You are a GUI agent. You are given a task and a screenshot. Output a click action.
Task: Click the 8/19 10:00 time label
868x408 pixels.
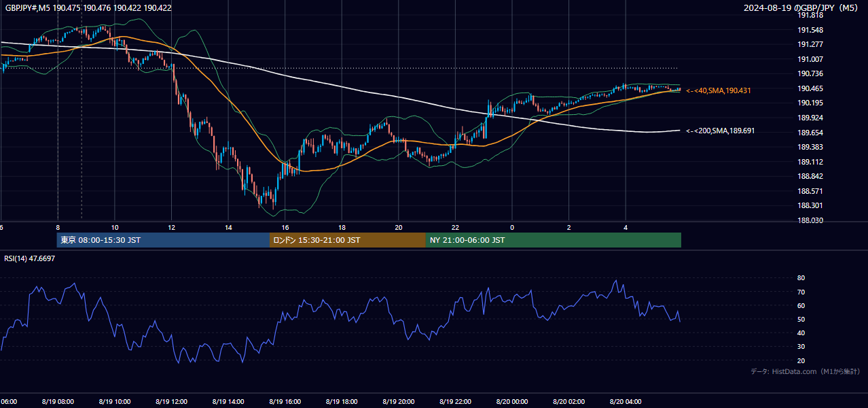click(x=114, y=402)
